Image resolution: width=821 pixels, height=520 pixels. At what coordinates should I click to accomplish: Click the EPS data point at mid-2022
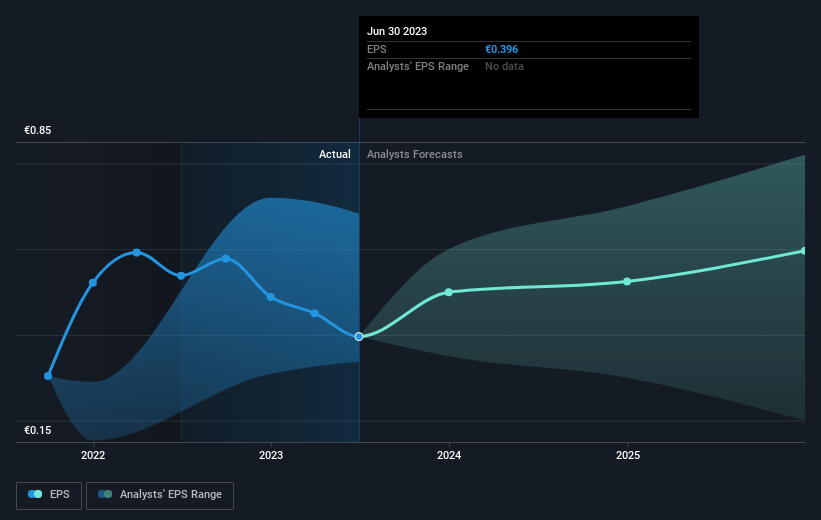181,276
